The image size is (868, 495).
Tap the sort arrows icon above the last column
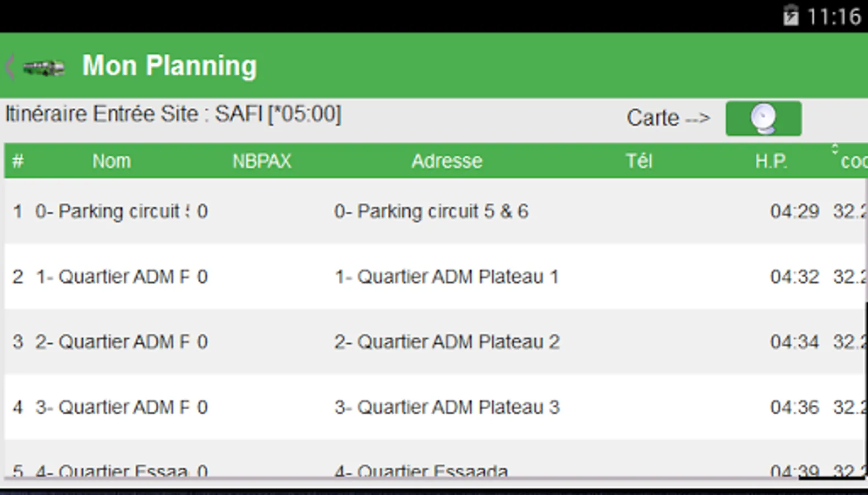(x=834, y=149)
